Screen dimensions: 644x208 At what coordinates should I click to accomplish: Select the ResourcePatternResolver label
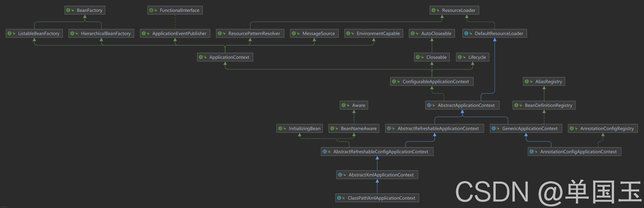point(254,34)
